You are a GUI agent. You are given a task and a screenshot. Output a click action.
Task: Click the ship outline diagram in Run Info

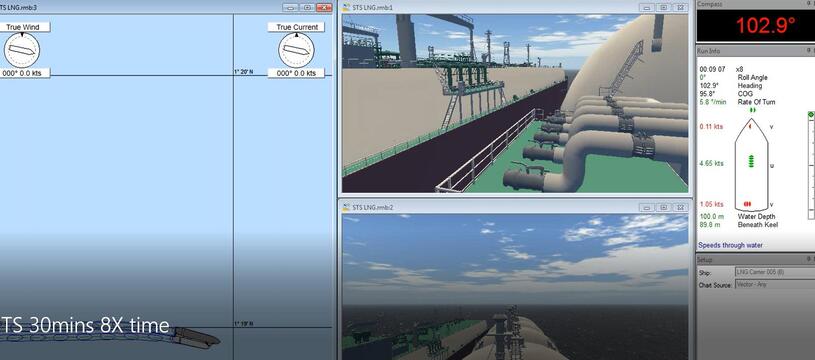tap(751, 164)
